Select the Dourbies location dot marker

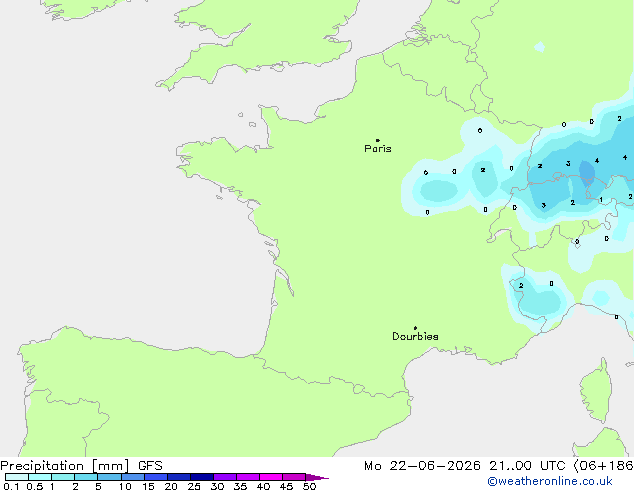point(415,328)
